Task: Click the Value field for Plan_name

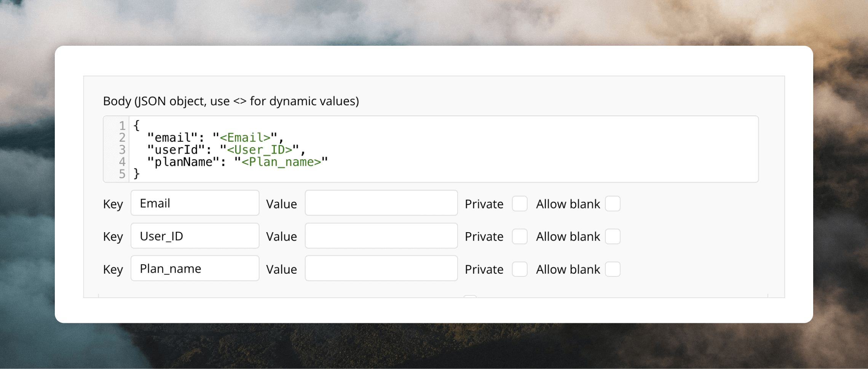Action: [x=381, y=268]
